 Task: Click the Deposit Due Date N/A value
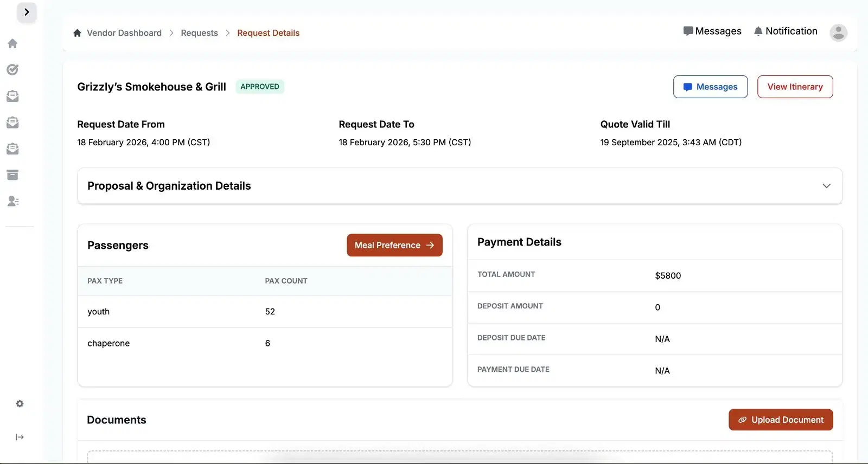662,339
